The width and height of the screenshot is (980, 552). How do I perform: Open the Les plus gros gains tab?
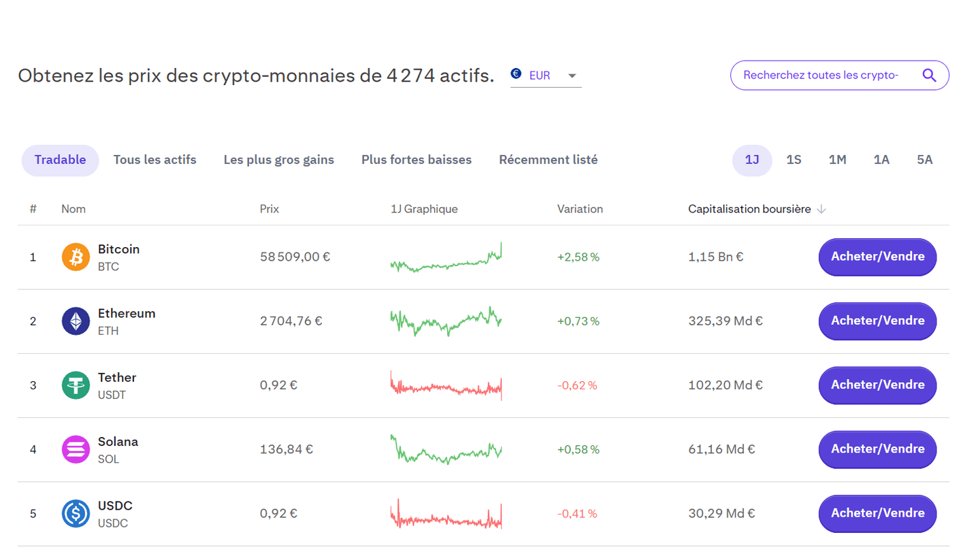(278, 159)
